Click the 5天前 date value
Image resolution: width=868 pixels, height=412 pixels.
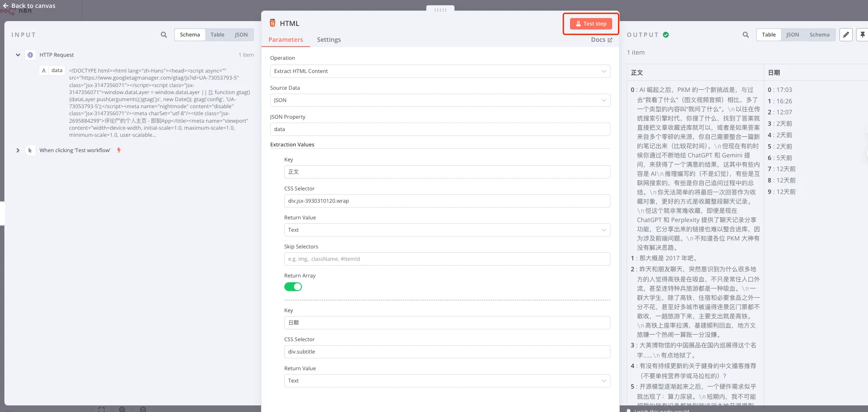coord(784,158)
